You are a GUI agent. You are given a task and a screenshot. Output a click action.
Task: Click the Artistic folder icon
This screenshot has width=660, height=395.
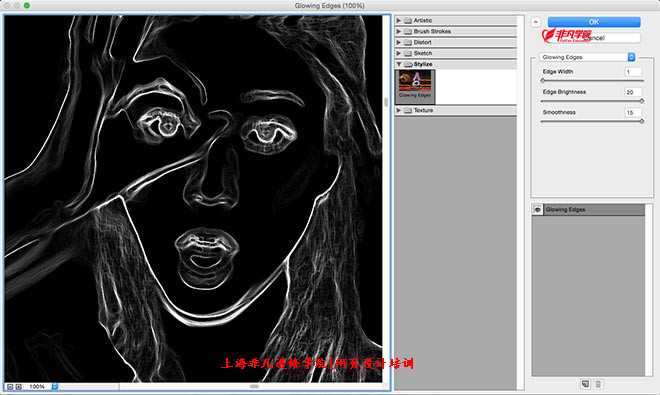tap(407, 20)
